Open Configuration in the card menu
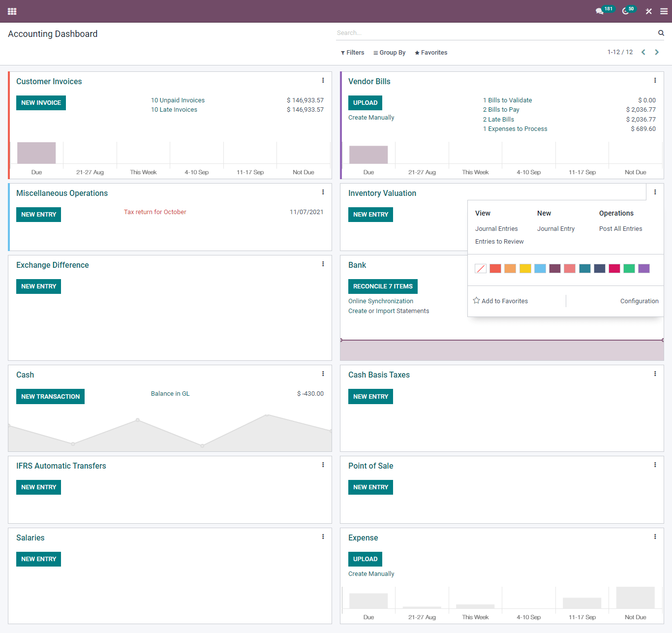 click(x=639, y=301)
